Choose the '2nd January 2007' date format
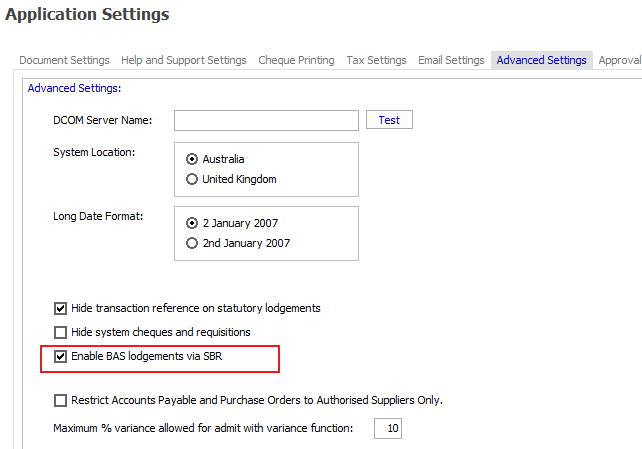 [192, 243]
